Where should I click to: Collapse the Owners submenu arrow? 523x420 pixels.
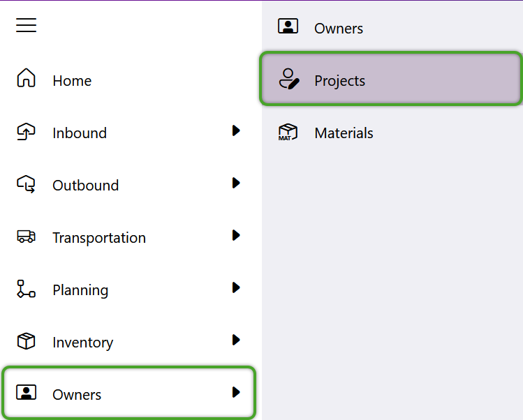[x=236, y=392]
